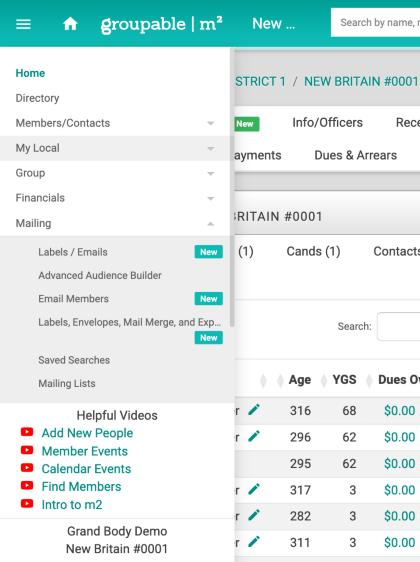Open Calendar Events video link
The width and height of the screenshot is (420, 562).
(86, 469)
